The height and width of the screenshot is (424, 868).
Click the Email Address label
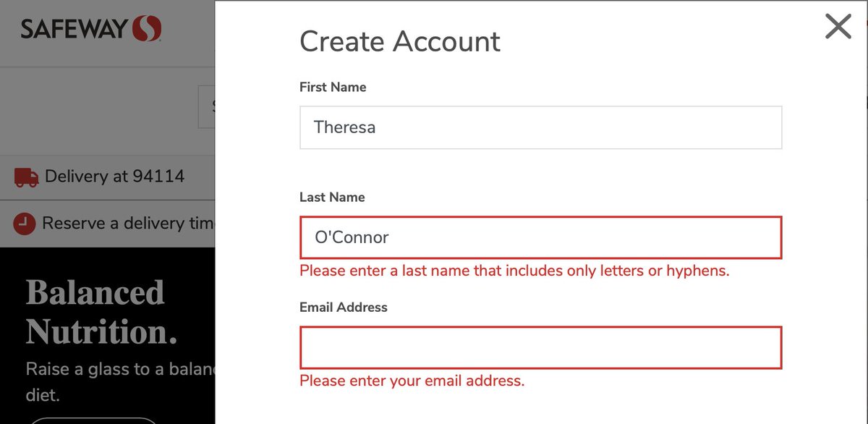pos(344,308)
